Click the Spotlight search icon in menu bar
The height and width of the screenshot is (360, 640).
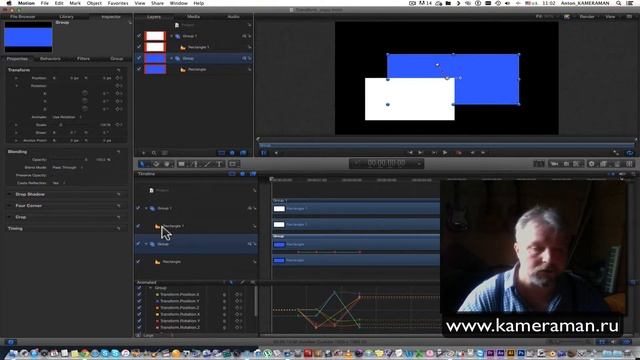(x=619, y=3)
